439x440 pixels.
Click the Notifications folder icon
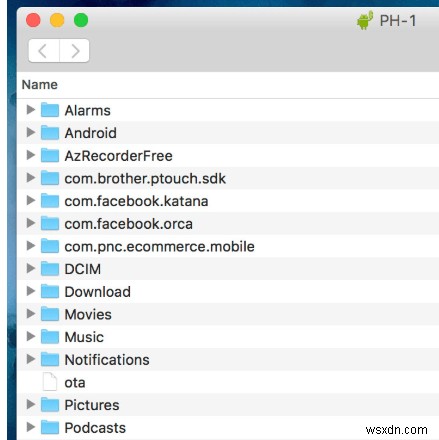coord(50,359)
